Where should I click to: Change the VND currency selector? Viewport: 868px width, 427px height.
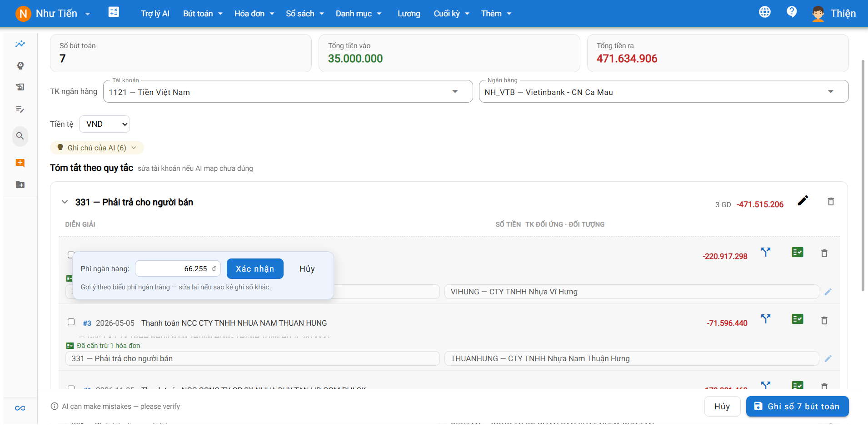point(105,124)
